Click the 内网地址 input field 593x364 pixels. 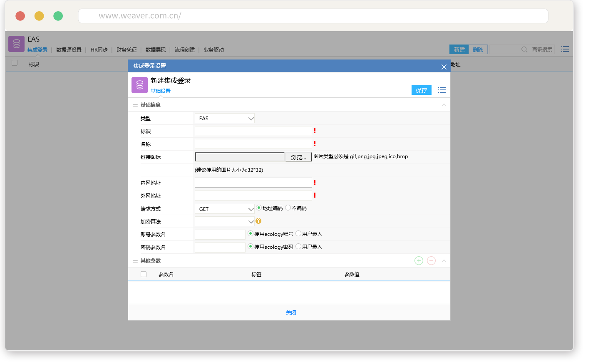coord(253,183)
